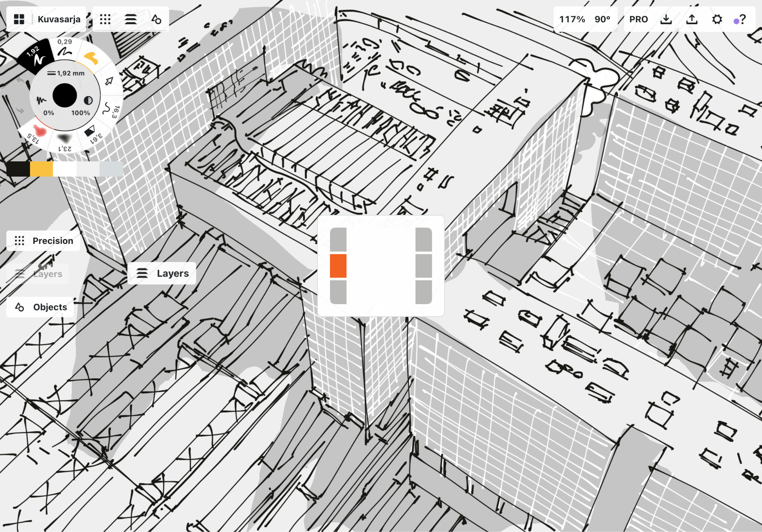The width and height of the screenshot is (762, 532).
Task: Open the gallery grid icon
Action: click(x=19, y=19)
